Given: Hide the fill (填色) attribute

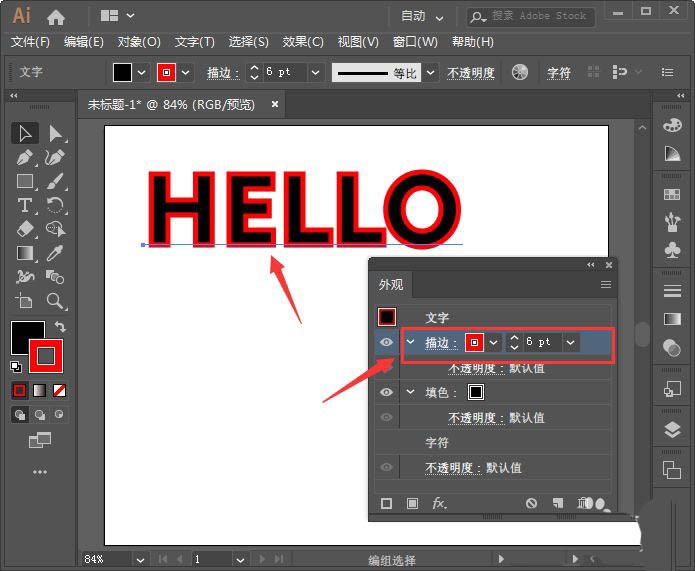Looking at the screenshot, I should (386, 392).
